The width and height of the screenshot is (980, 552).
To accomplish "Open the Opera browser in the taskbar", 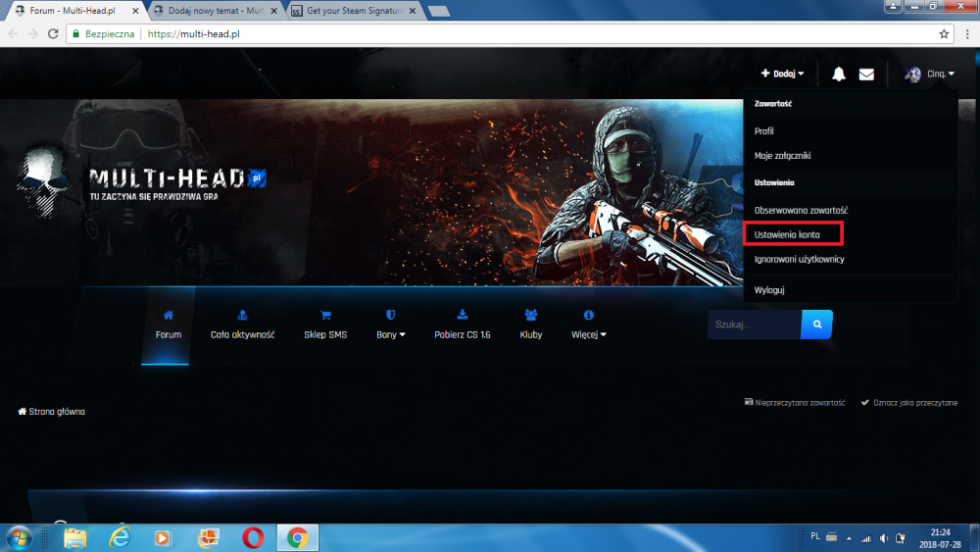I will [253, 537].
